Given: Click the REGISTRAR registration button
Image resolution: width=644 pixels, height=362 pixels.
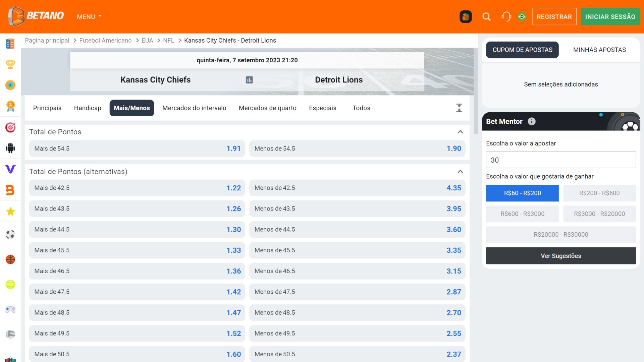Looking at the screenshot, I should [x=554, y=16].
